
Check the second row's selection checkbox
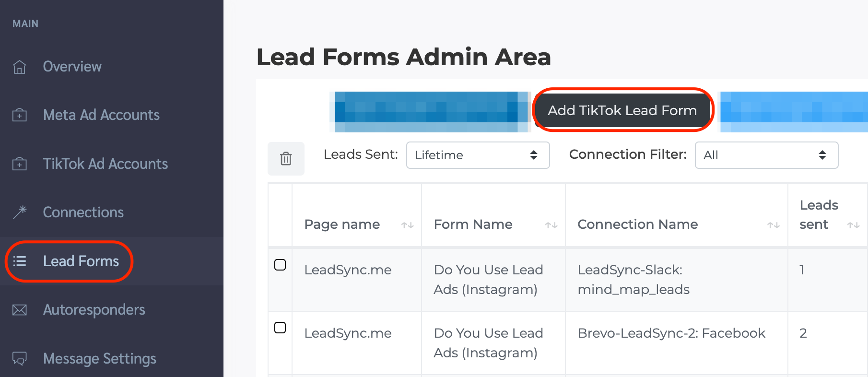[x=280, y=328]
